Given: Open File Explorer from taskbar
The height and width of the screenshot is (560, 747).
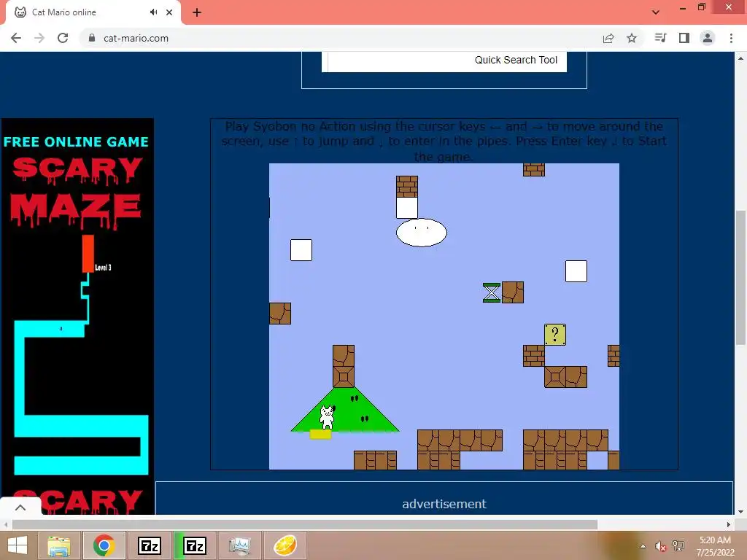Looking at the screenshot, I should click(59, 545).
